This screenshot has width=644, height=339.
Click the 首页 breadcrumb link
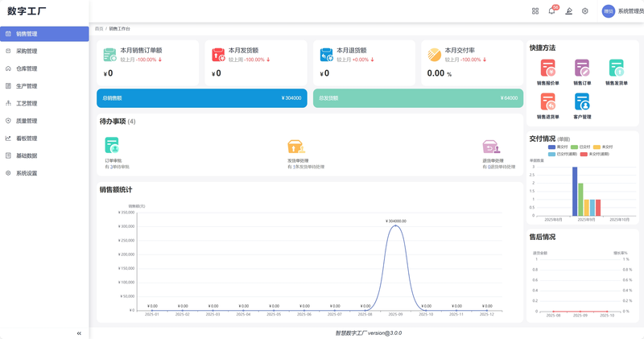(x=99, y=28)
